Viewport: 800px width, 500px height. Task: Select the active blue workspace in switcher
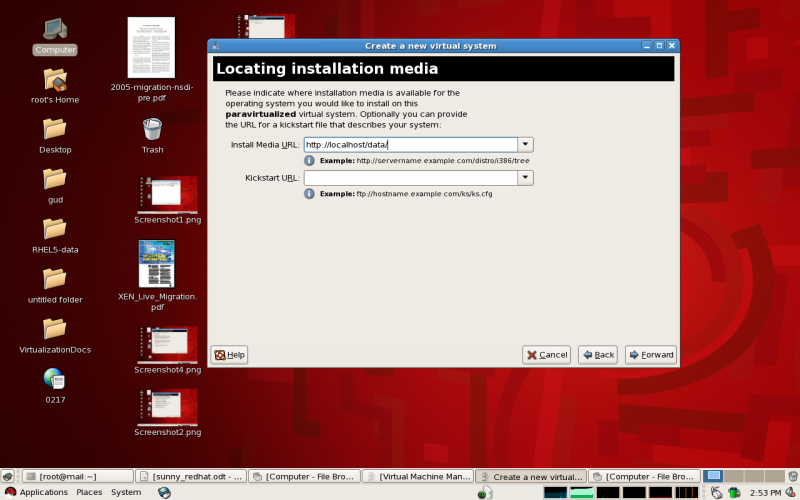713,476
